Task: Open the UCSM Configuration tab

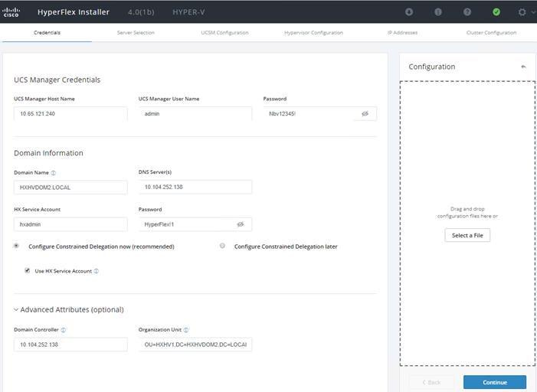Action: 224,32
